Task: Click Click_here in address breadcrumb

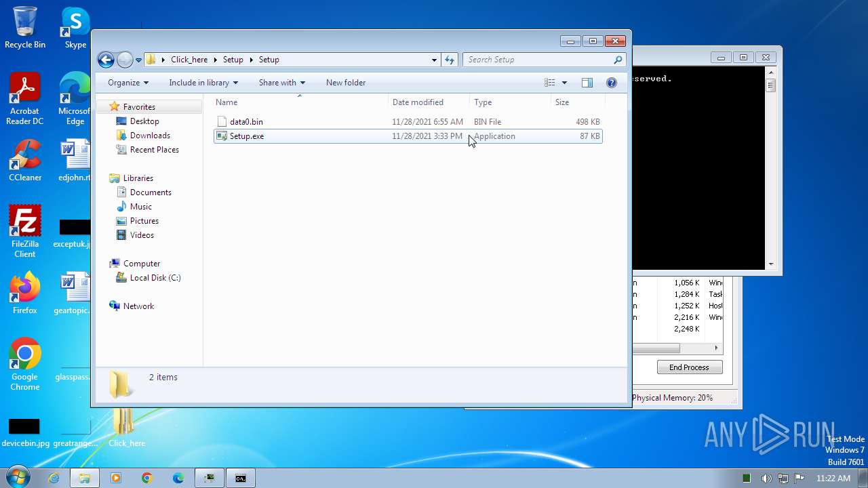Action: click(x=189, y=60)
